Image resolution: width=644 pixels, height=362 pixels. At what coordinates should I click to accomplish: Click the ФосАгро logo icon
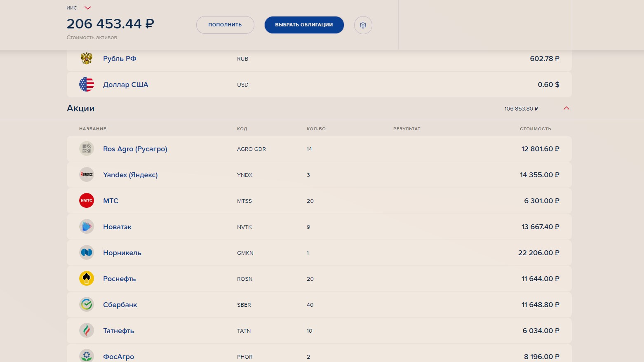point(87,356)
